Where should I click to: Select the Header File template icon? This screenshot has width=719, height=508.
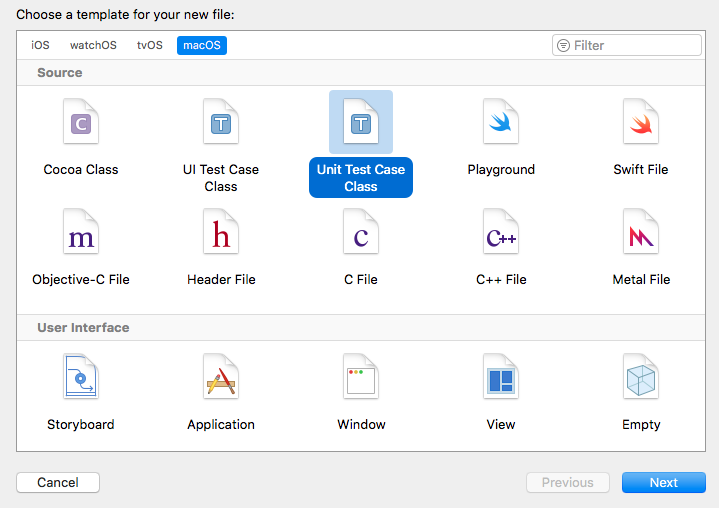tap(221, 232)
